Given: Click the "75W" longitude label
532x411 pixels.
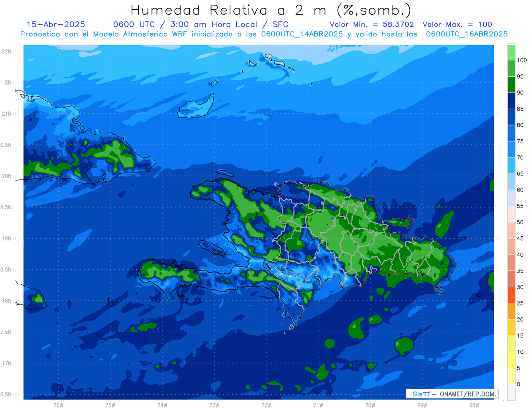Looking at the screenshot, I should pyautogui.click(x=110, y=405).
